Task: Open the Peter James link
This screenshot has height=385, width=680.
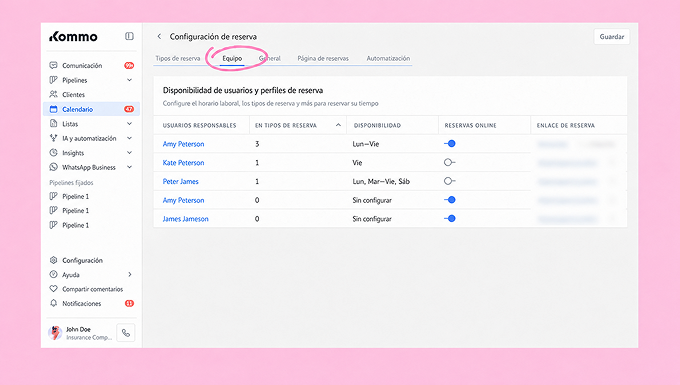Action: [x=180, y=181]
